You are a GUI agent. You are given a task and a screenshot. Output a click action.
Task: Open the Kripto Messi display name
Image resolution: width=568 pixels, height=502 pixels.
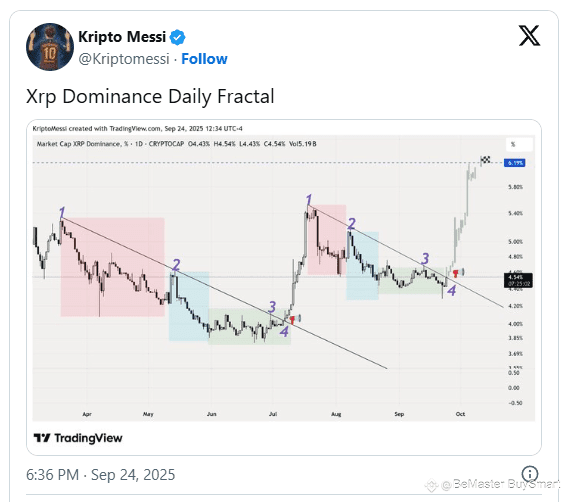122,37
